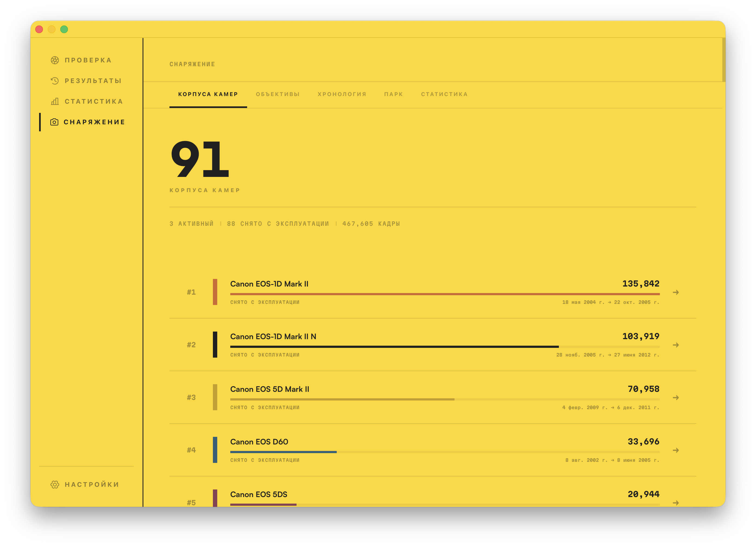Click the blue progress bar of Canon EOS D60
Screen dimensions: 756x547
pyautogui.click(x=283, y=452)
